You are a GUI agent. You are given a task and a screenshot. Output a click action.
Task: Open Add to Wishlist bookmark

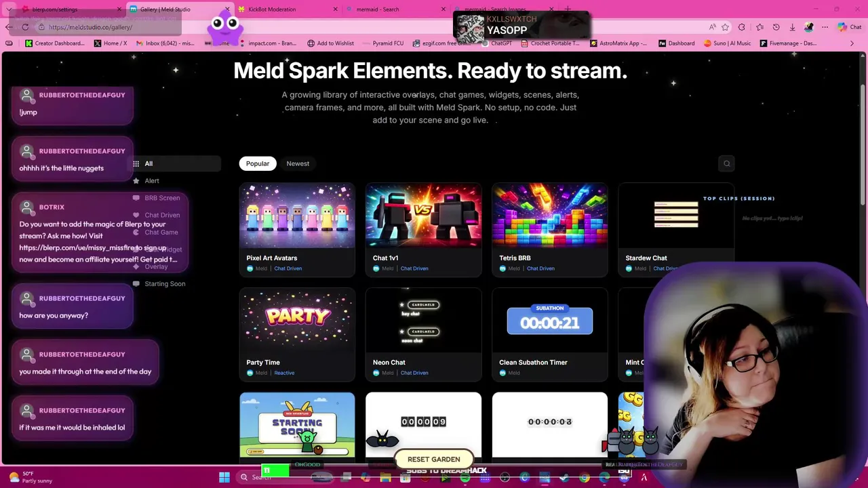pos(330,43)
